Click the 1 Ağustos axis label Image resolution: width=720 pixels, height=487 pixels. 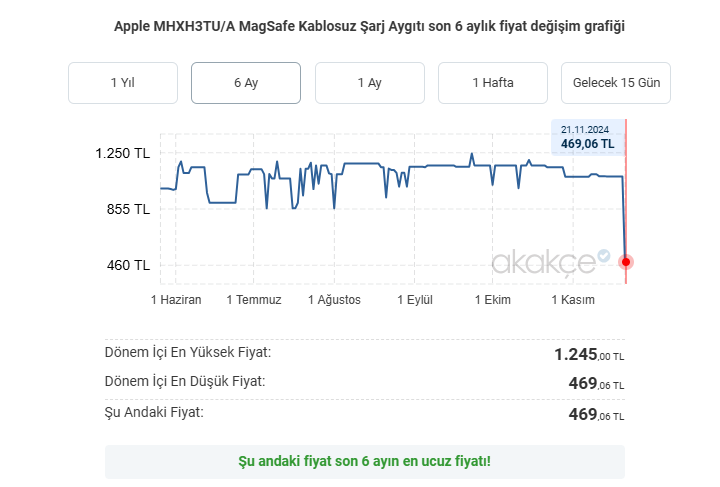tap(334, 300)
